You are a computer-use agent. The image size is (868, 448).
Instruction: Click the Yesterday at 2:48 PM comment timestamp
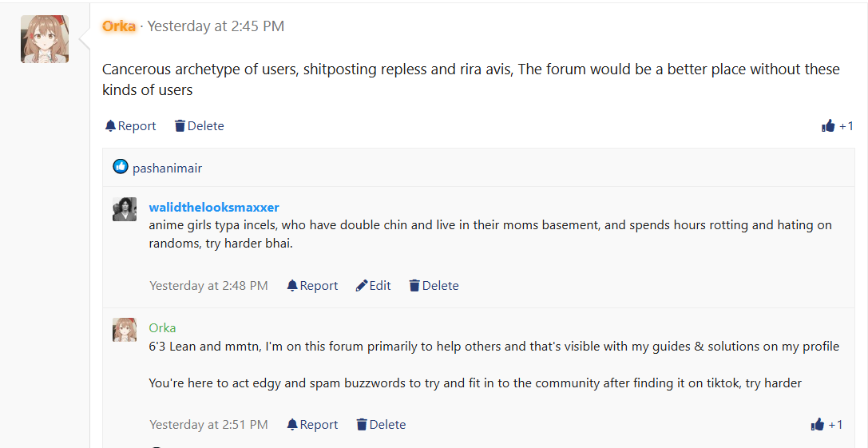pyautogui.click(x=208, y=286)
